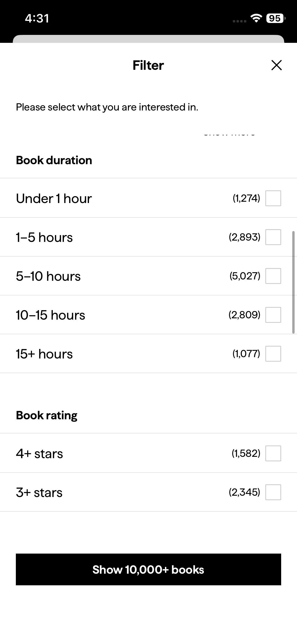Viewport: 297px width, 644px height.
Task: Click the filter list scrollbar
Action: pos(293,282)
